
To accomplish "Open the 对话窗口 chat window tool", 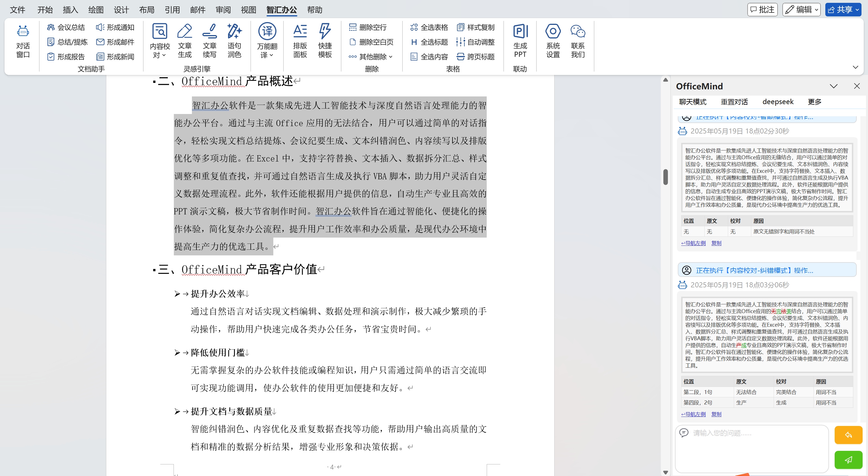I will (23, 41).
